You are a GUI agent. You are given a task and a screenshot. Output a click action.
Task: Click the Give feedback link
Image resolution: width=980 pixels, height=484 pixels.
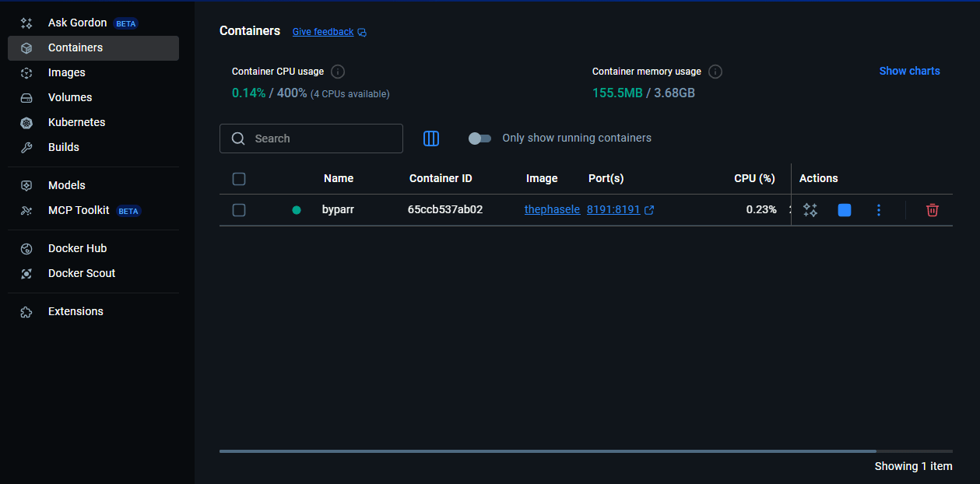point(323,32)
